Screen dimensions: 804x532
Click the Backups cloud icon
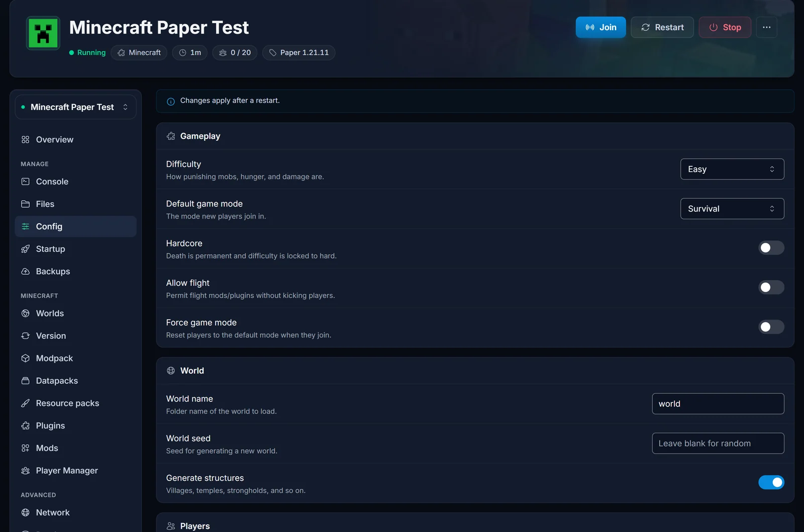26,271
